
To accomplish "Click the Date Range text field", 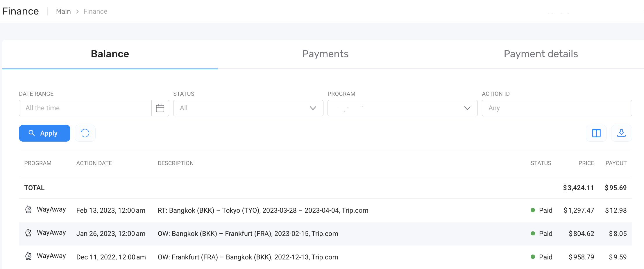I will point(85,108).
